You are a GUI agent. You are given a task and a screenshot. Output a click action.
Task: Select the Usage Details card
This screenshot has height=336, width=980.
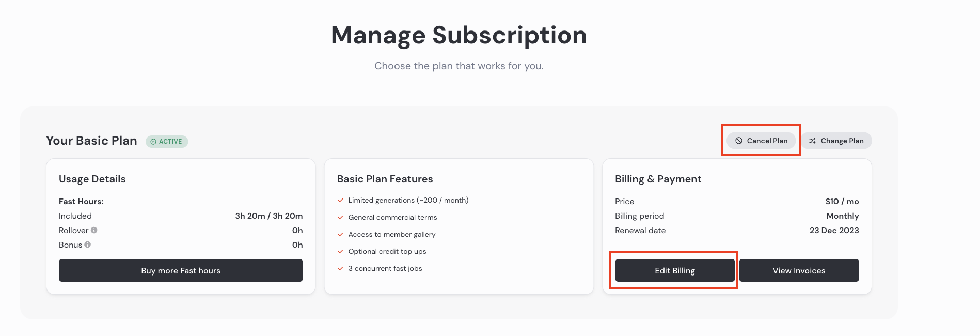pos(181,226)
